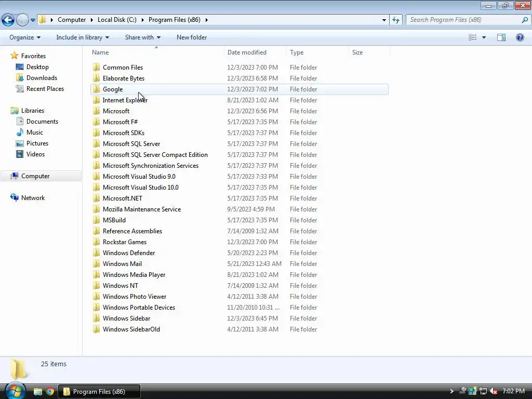Image resolution: width=532 pixels, height=399 pixels.
Task: Open Downloads in Favorites
Action: 42,78
